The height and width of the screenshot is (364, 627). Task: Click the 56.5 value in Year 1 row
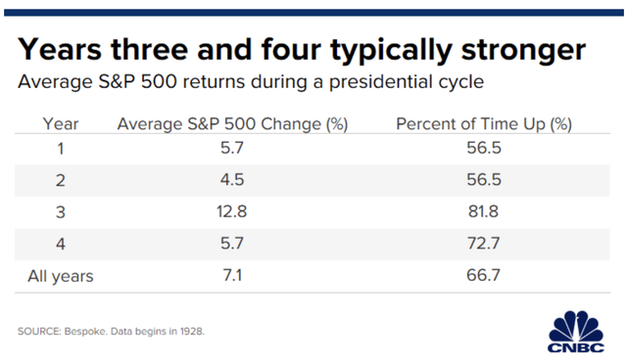[484, 148]
